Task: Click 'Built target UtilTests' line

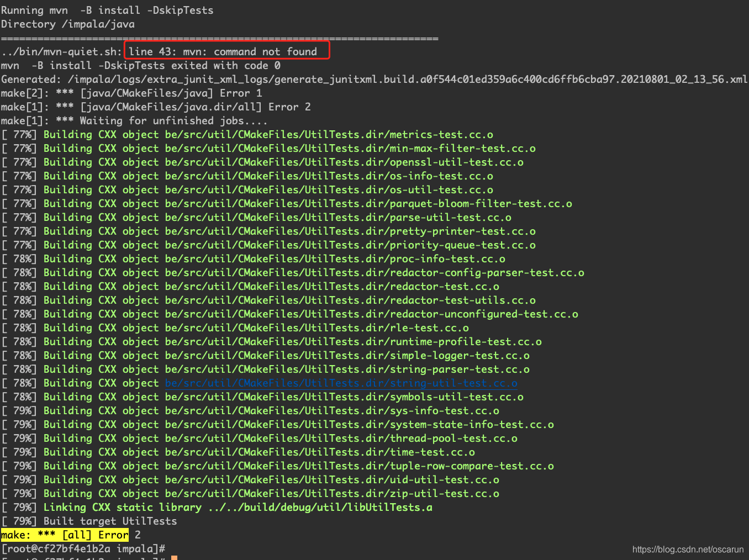Action: coord(89,521)
